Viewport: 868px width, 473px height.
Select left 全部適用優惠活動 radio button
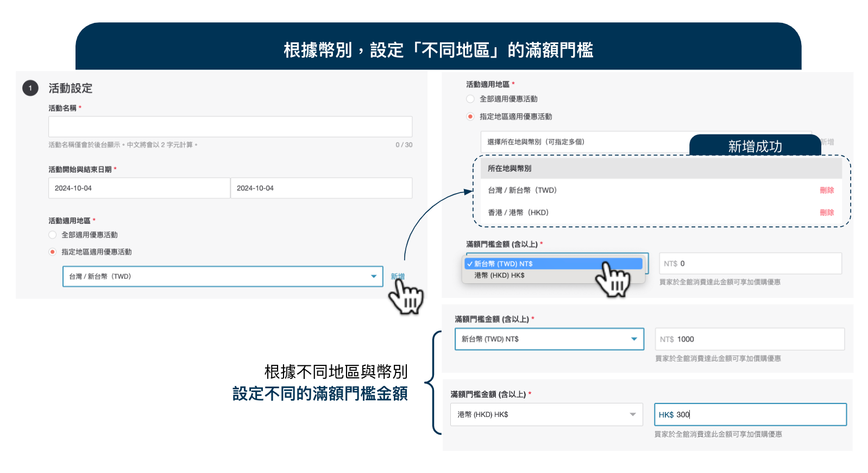[x=53, y=235]
